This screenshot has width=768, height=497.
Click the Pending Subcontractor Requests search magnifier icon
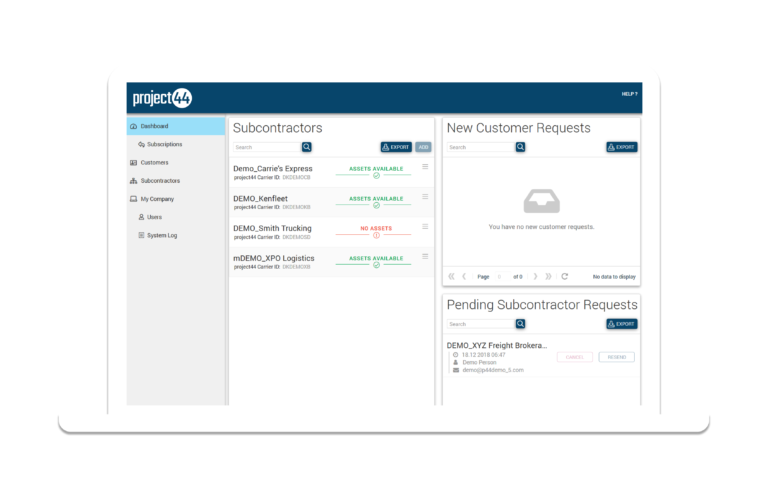(521, 324)
